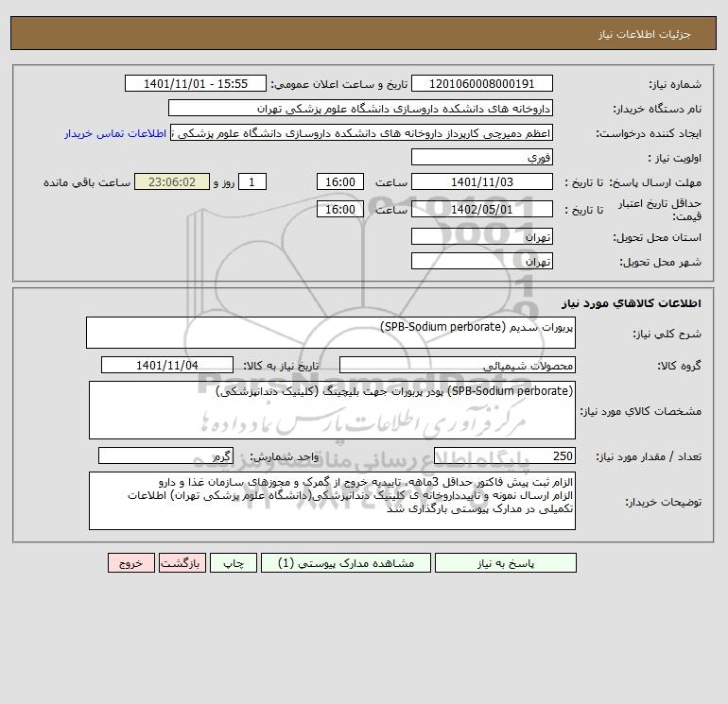Click the countdown timer 23:06:02

click(x=172, y=182)
